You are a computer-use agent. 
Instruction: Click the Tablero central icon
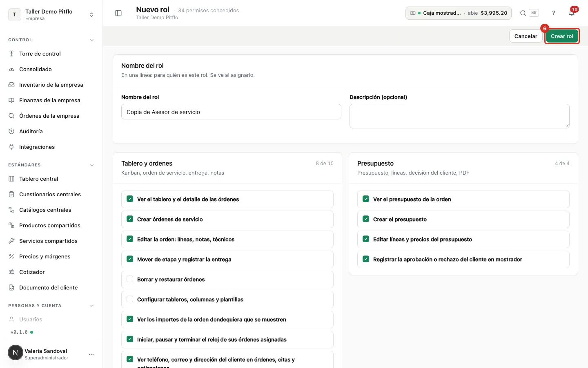click(11, 179)
